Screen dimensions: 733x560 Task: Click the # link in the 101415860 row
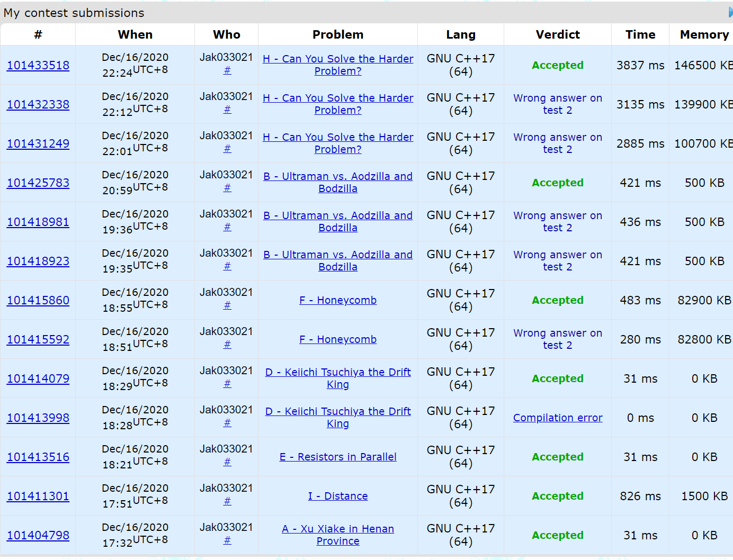click(x=227, y=305)
